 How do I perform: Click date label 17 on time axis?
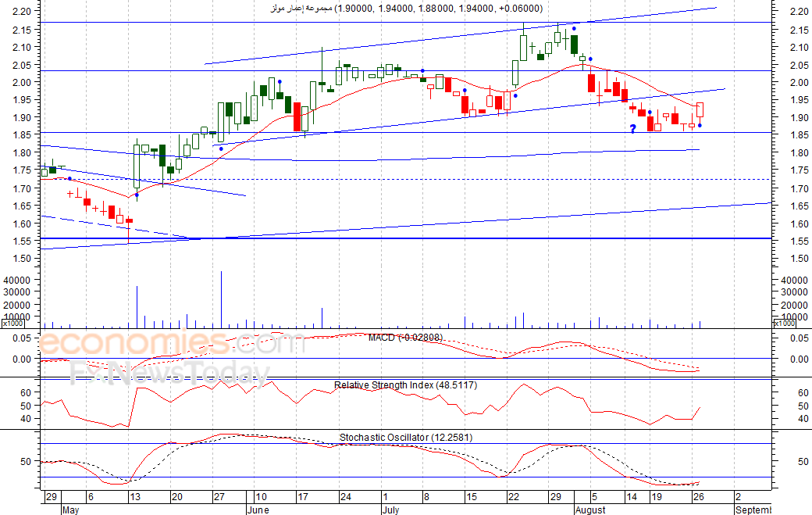click(303, 497)
